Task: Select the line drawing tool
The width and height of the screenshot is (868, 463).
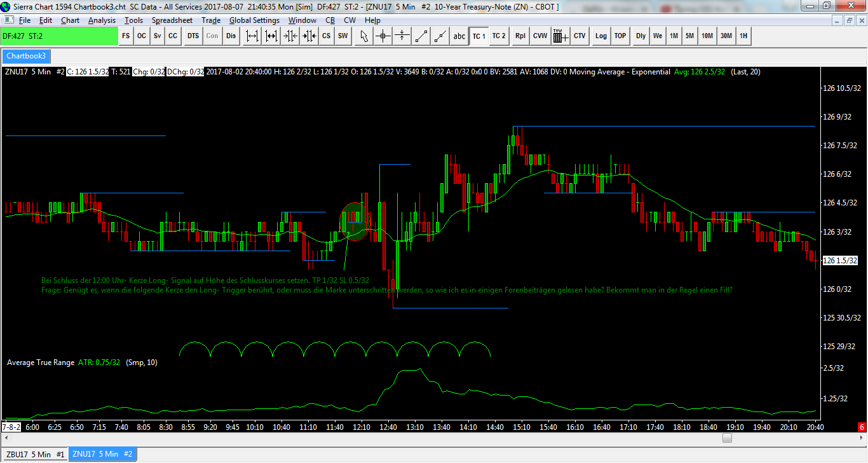Action: (421, 36)
